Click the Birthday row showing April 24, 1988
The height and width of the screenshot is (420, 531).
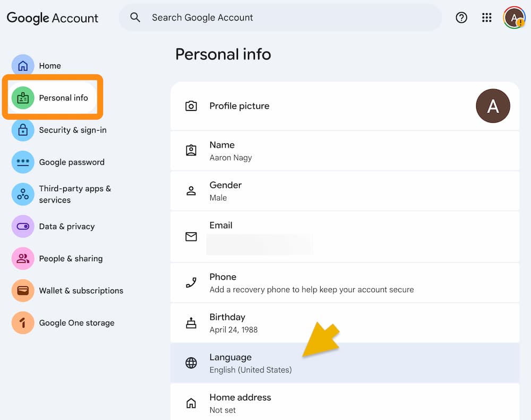tap(345, 322)
